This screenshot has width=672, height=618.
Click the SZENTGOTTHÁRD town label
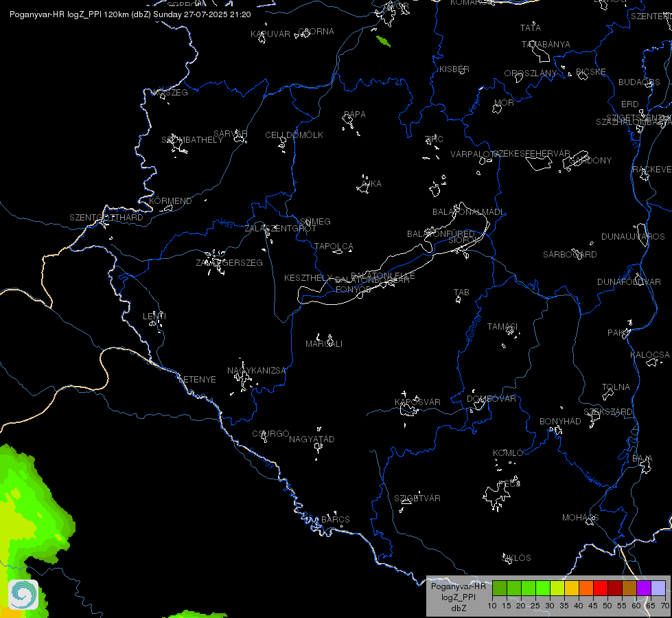(x=106, y=218)
